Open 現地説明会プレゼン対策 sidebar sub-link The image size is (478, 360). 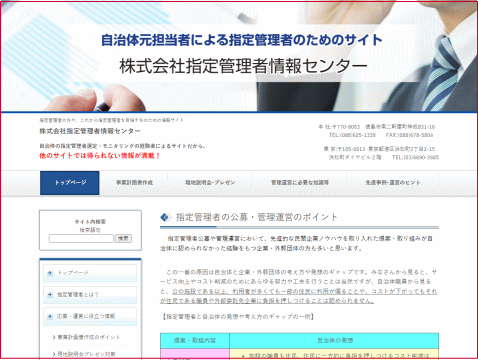86,354
